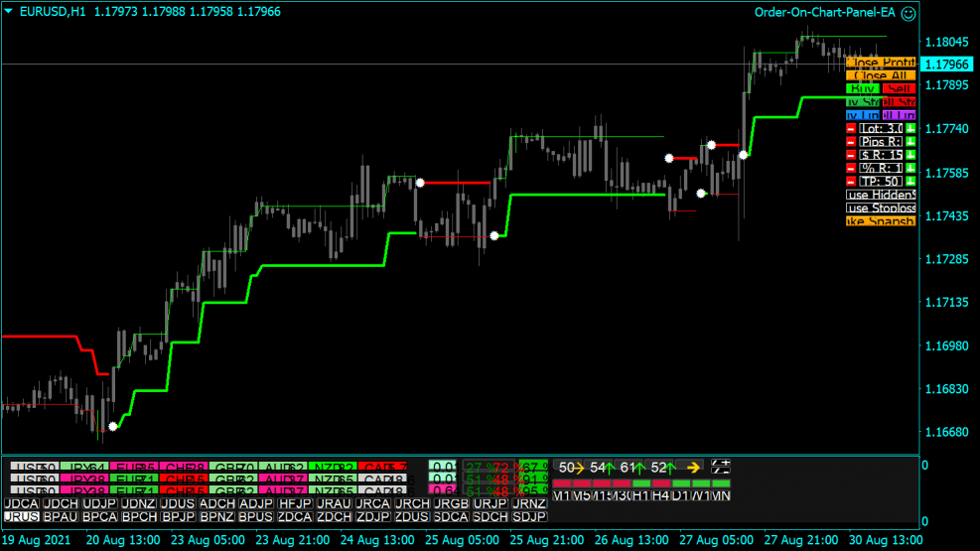The image size is (980, 551).
Task: Click the red Sell button
Action: (899, 88)
